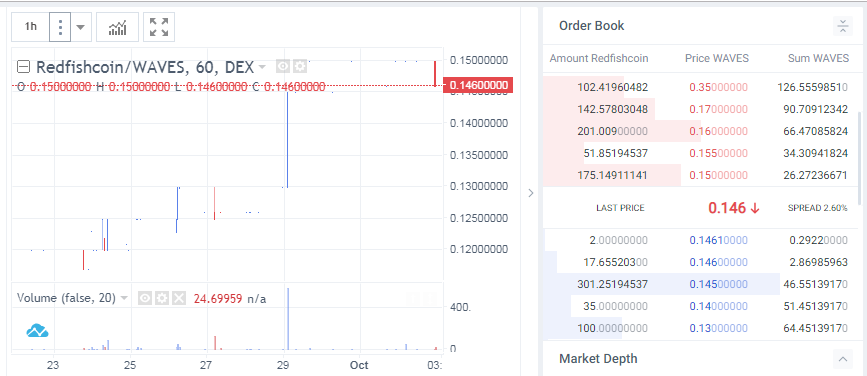Collapse the Market Depth panel chevron
This screenshot has width=867, height=376.
pyautogui.click(x=842, y=359)
